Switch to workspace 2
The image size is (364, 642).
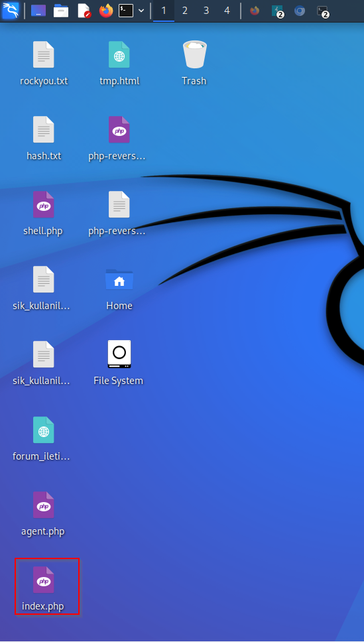pyautogui.click(x=185, y=10)
